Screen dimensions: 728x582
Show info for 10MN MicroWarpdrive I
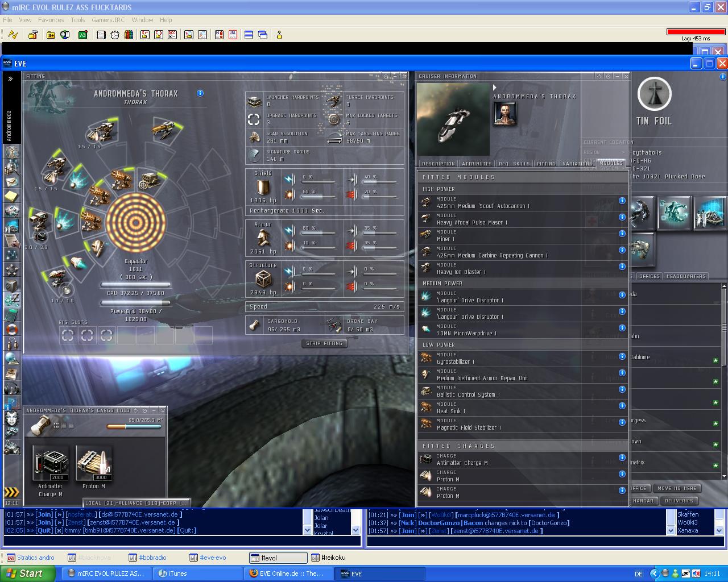[x=622, y=328]
